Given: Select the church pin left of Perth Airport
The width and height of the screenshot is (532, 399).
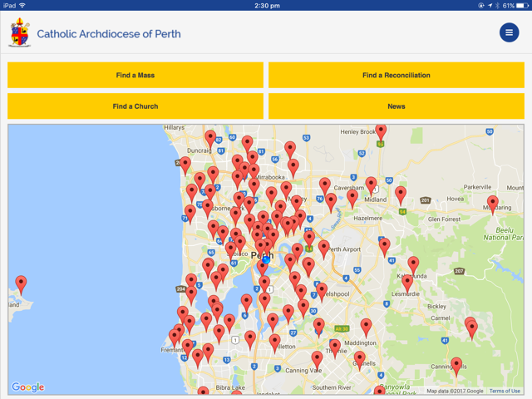Looking at the screenshot, I should (x=323, y=249).
